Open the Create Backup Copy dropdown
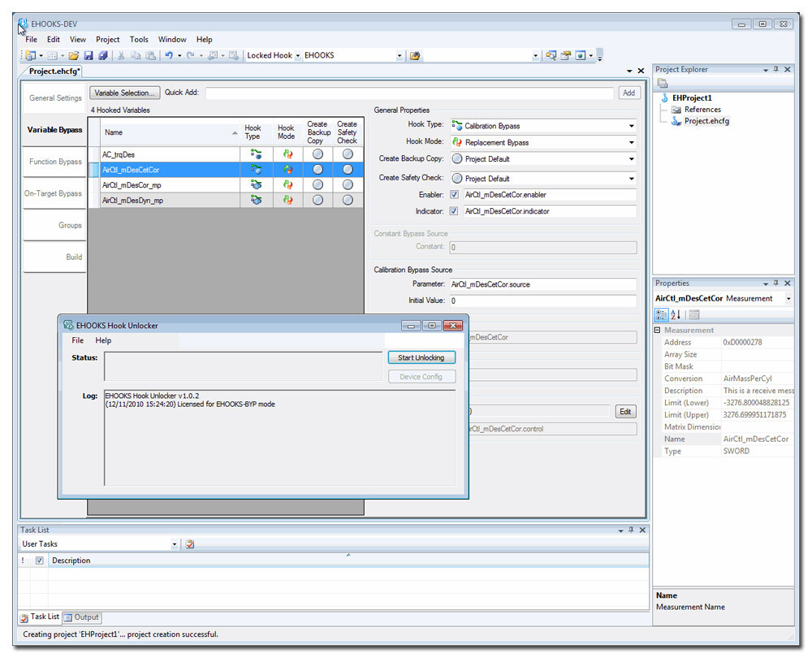This screenshot has width=812, height=658. (631, 159)
